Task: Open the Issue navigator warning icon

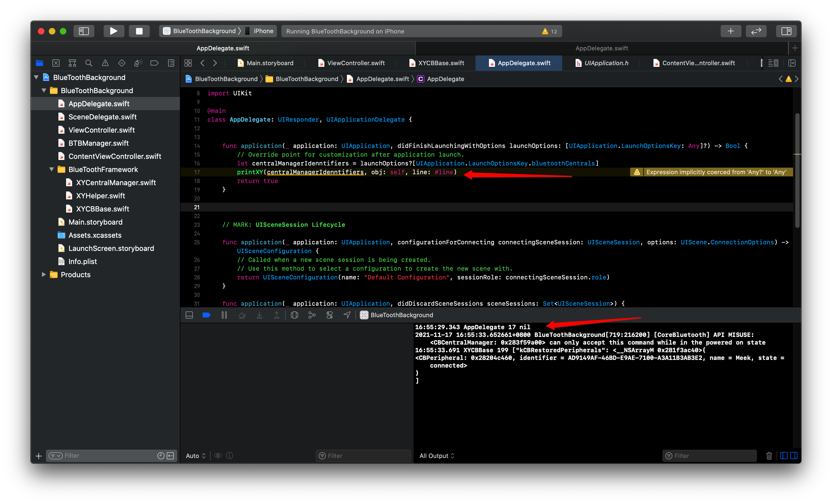Action: (x=105, y=63)
